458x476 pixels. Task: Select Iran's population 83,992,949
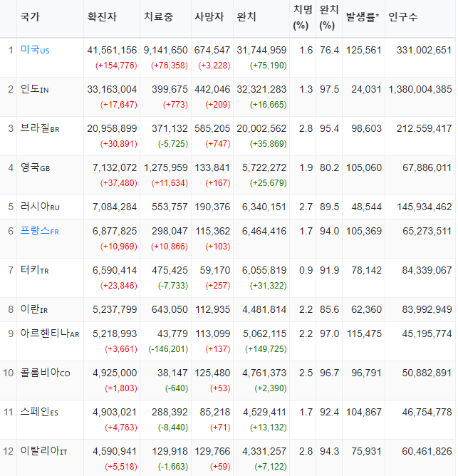pyautogui.click(x=427, y=310)
